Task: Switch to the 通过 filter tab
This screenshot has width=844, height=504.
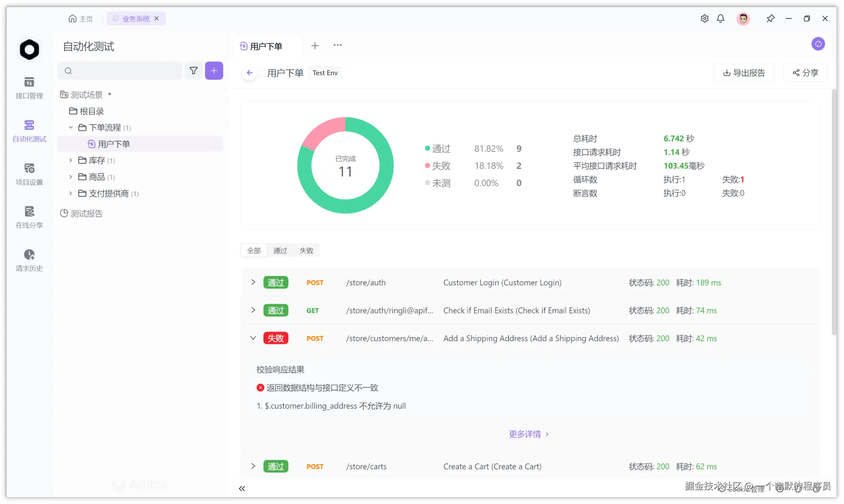Action: (280, 250)
